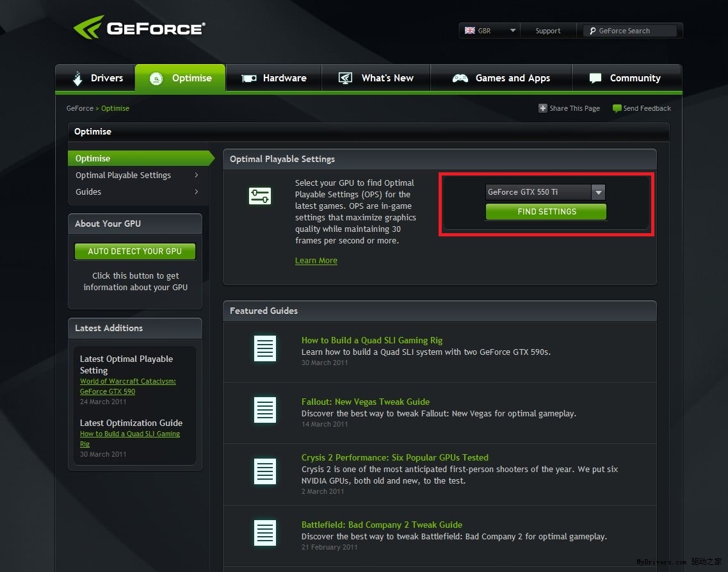The height and width of the screenshot is (572, 728).
Task: Click the Battlefield Bad Company 2 document icon
Action: [x=264, y=533]
